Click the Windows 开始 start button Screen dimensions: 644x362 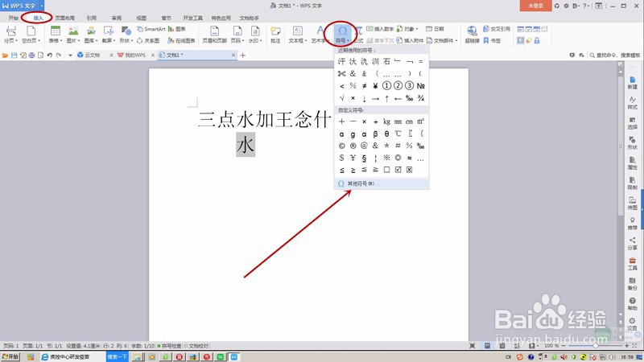(10, 356)
